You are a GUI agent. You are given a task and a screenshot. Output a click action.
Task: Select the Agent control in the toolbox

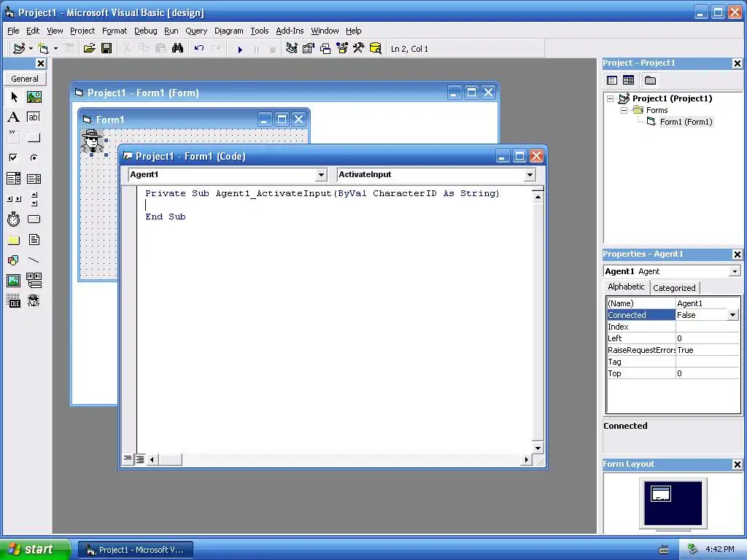tap(34, 300)
